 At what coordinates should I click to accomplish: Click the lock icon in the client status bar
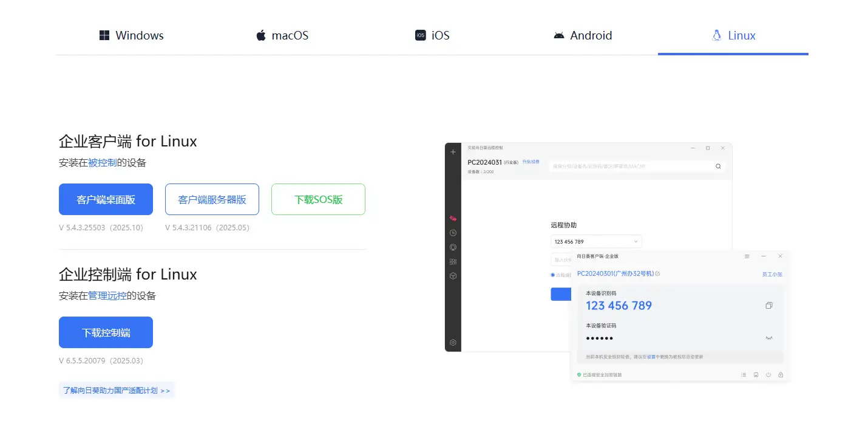(x=781, y=375)
